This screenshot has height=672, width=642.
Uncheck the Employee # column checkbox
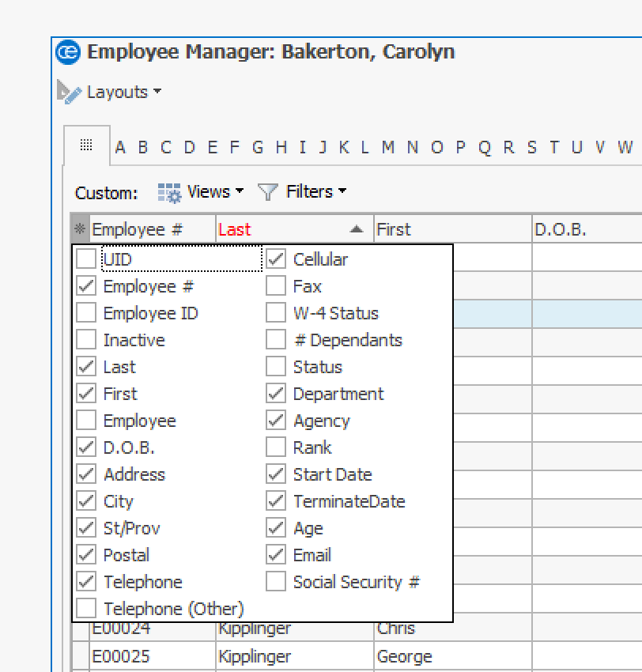coord(86,286)
